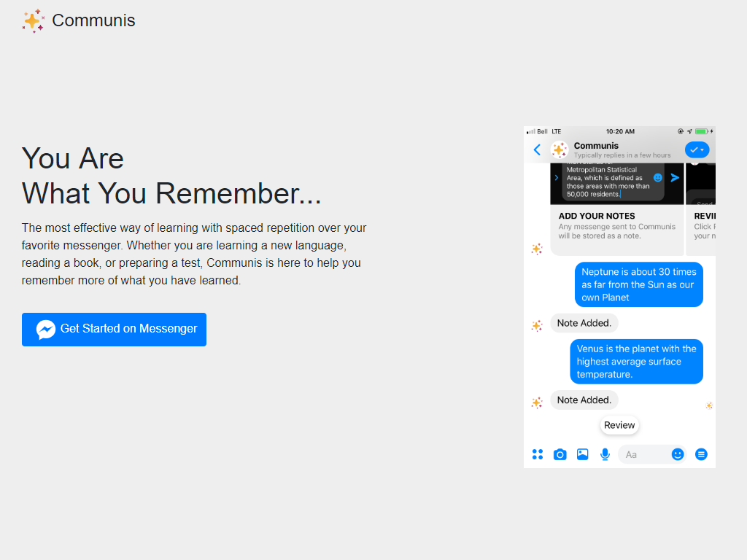Click the emoji face in dark note card
The width and height of the screenshot is (747, 560).
[x=657, y=178]
